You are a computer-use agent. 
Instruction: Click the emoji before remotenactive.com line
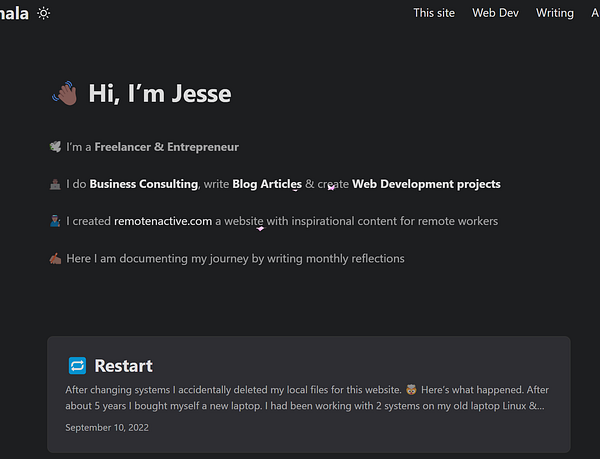point(55,221)
